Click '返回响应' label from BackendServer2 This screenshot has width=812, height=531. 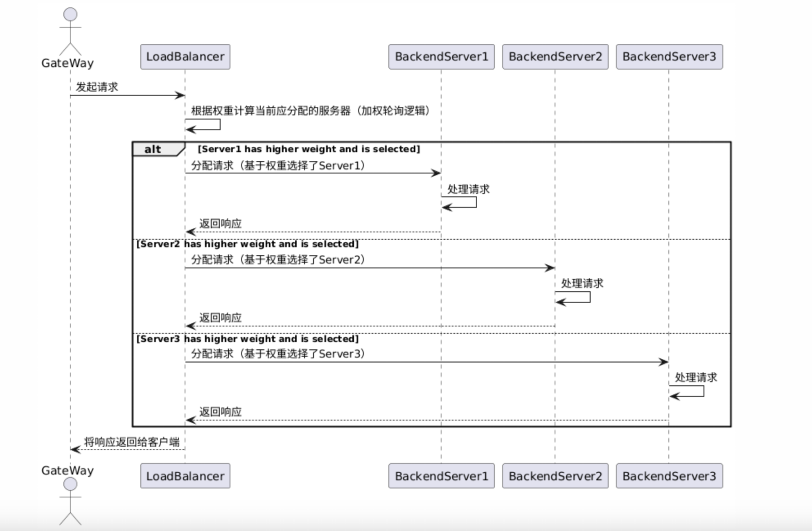pyautogui.click(x=220, y=318)
